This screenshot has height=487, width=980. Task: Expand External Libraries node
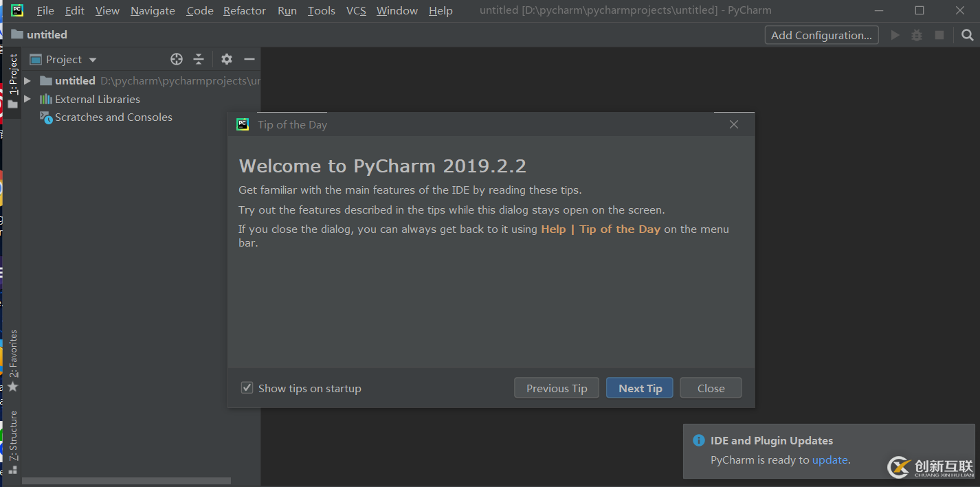[x=27, y=99]
